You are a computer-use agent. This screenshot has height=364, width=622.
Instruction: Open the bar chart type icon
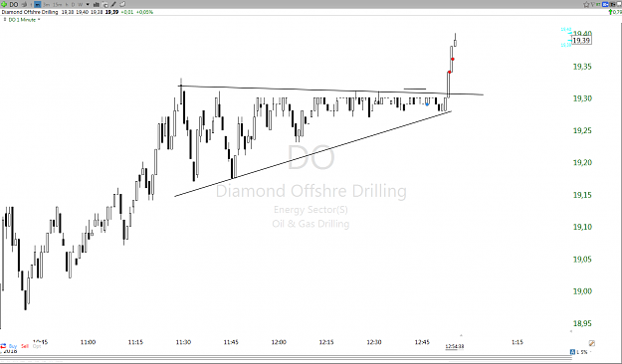[x=96, y=4]
